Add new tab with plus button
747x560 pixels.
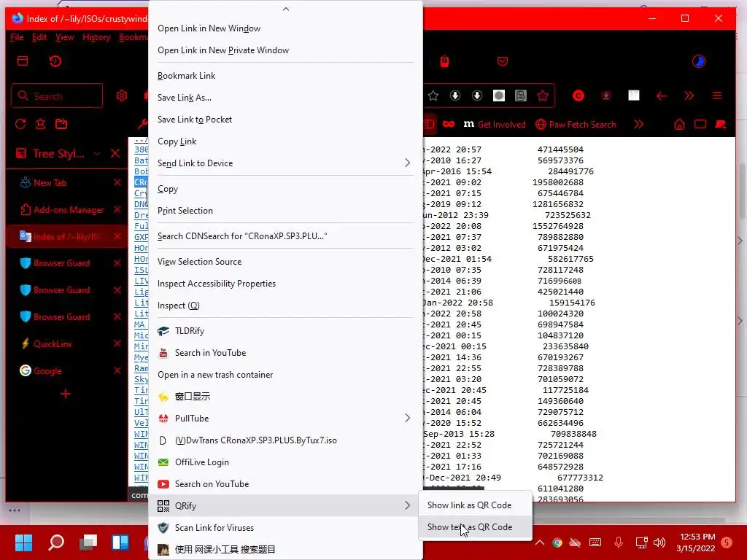coord(65,394)
